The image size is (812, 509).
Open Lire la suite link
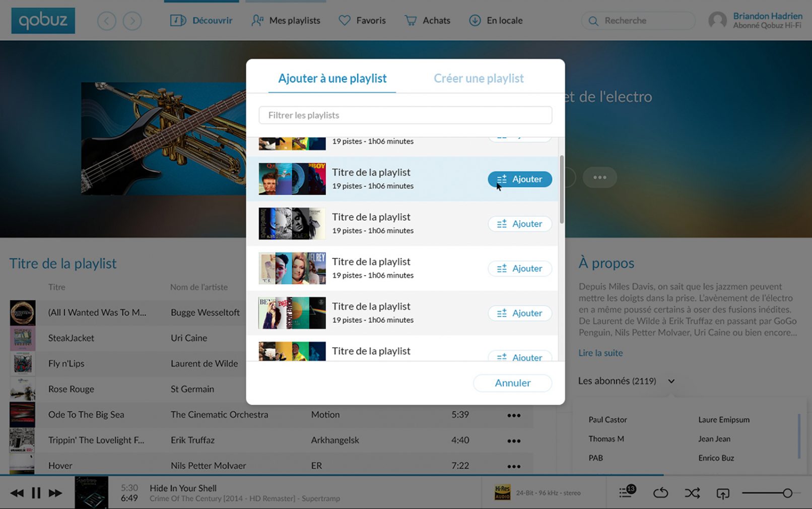point(600,353)
